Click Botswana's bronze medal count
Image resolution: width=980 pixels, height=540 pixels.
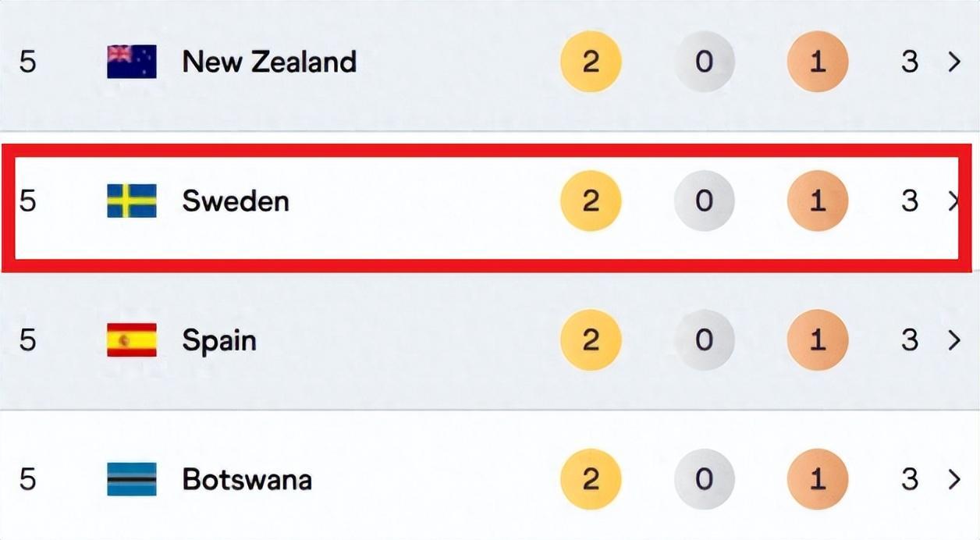tap(817, 479)
